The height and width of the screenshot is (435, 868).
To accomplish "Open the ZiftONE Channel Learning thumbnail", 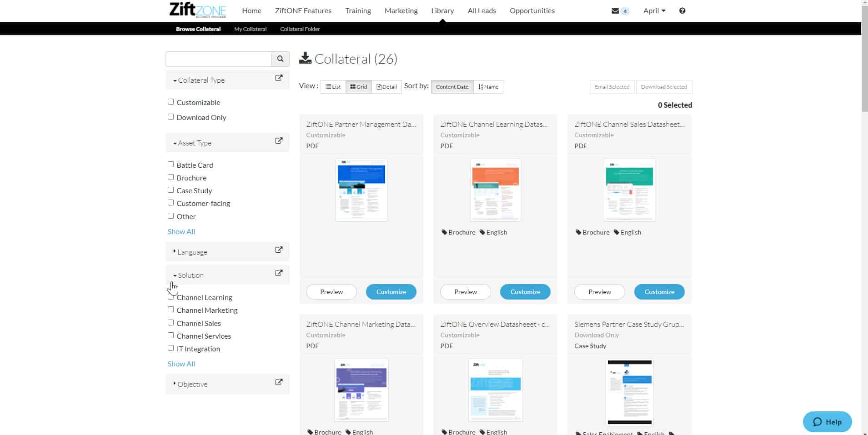I will [495, 190].
